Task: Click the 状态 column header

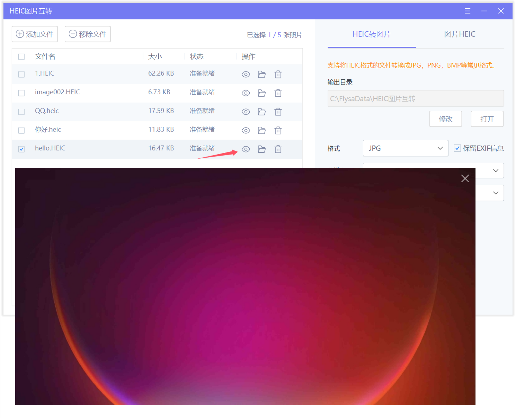Action: pos(196,56)
